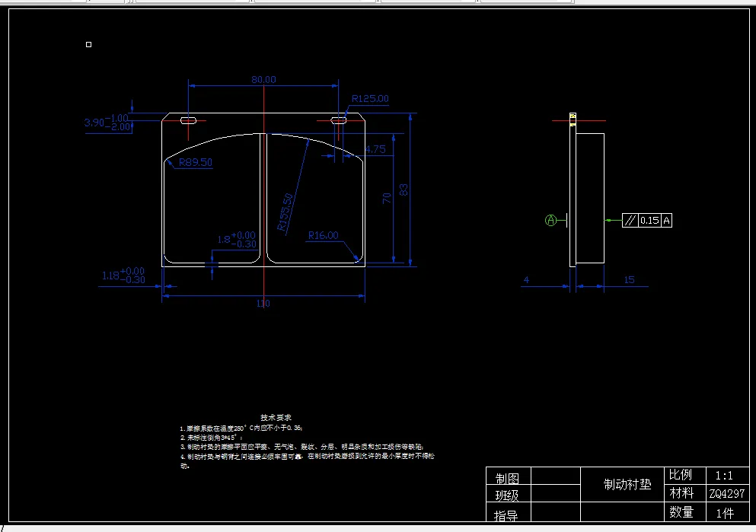Screen dimensions: 756x532
Task: Click the 制图 cell in title block
Action: point(508,477)
